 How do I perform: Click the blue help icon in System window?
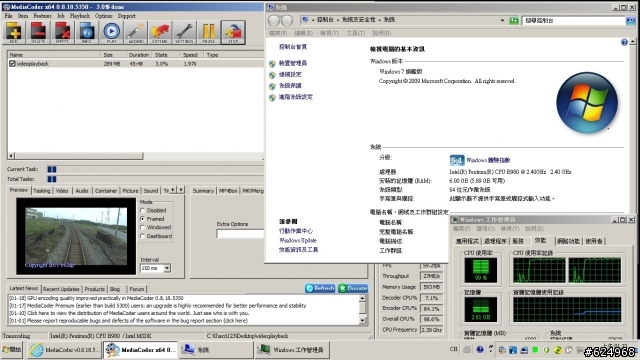coord(624,42)
